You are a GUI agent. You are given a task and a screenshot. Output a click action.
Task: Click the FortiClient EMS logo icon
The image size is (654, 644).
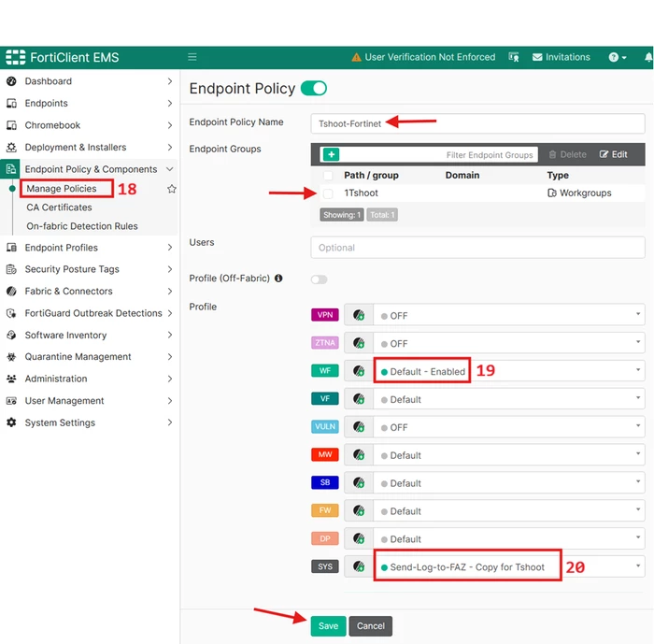pyautogui.click(x=16, y=57)
